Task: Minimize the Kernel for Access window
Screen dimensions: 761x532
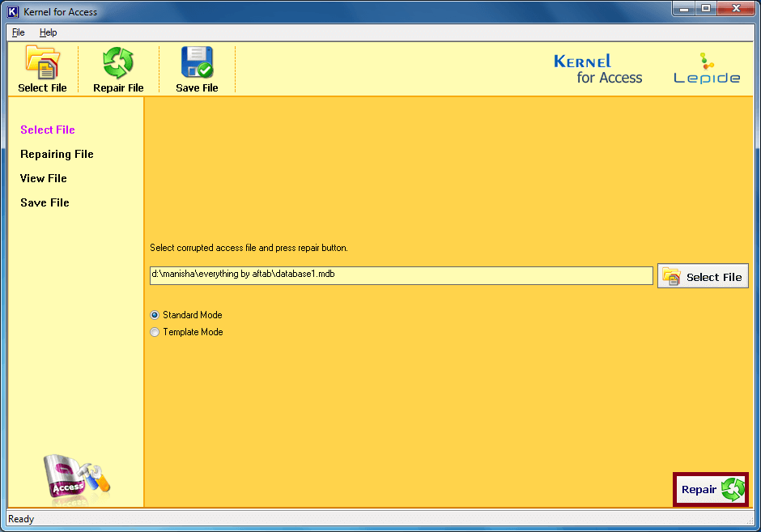Action: (x=683, y=9)
